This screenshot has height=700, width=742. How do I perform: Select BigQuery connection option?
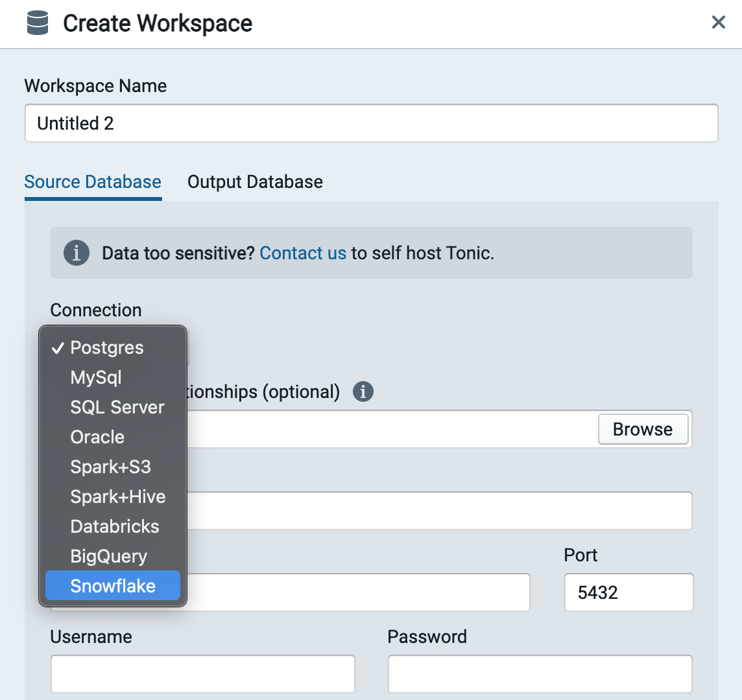[113, 556]
